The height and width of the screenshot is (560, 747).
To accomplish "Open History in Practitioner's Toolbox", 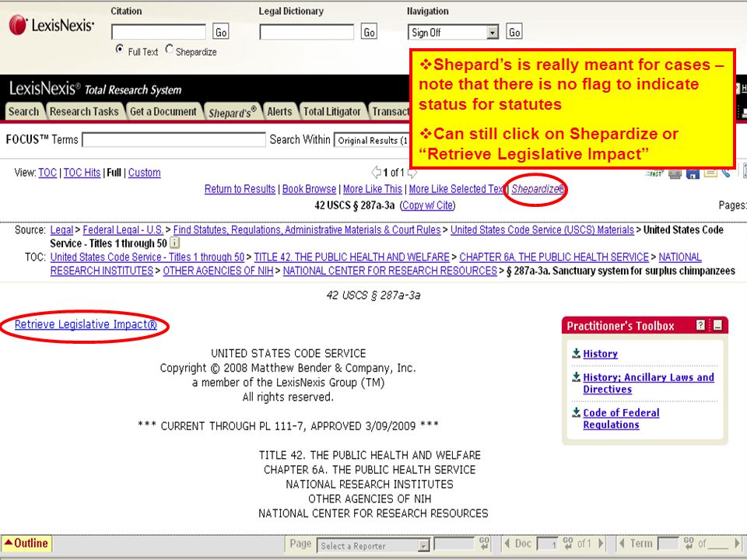I will click(600, 354).
